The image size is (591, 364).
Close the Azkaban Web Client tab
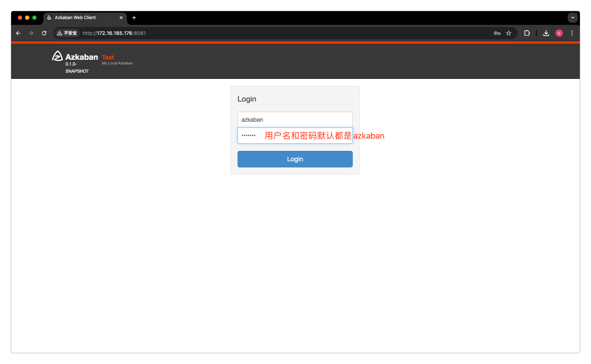tap(121, 18)
